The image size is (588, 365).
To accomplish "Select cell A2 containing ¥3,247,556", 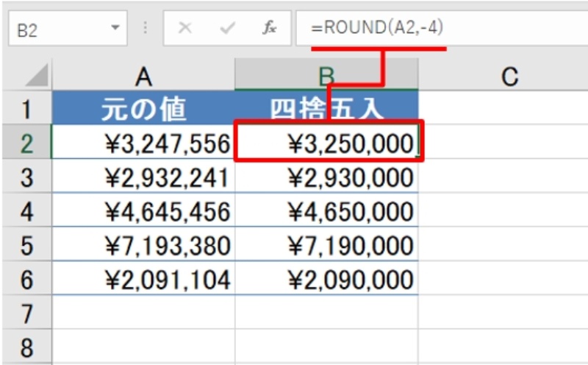I will pyautogui.click(x=143, y=143).
